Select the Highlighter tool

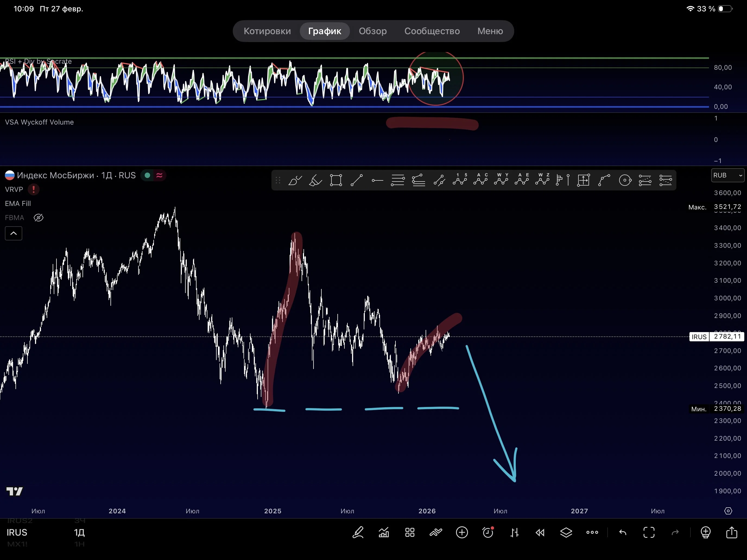coord(315,180)
